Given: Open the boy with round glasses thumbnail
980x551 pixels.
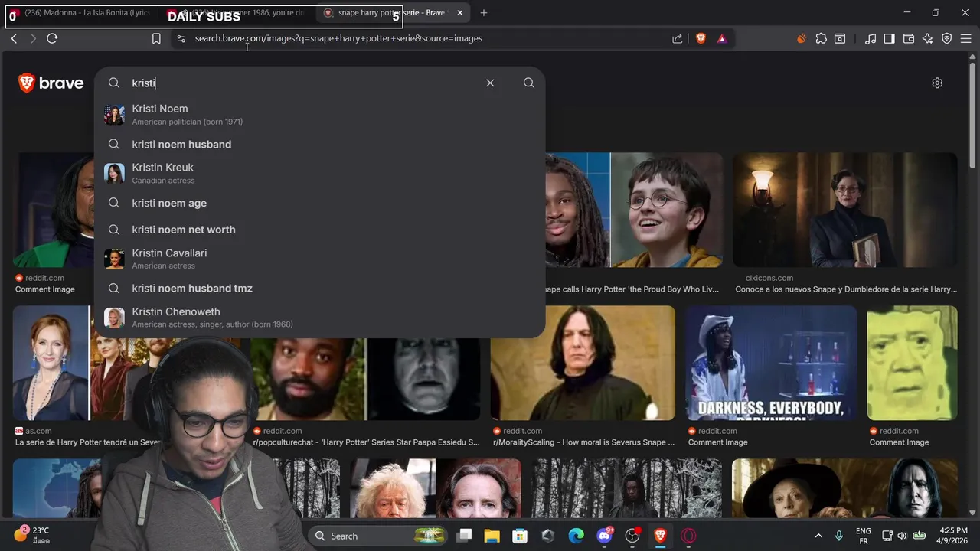Looking at the screenshot, I should [667, 210].
